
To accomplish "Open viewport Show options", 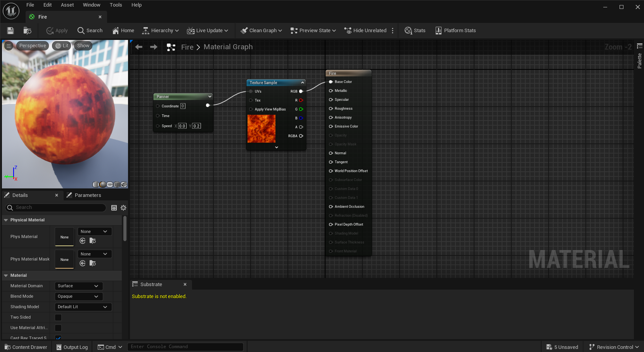I will [x=83, y=46].
